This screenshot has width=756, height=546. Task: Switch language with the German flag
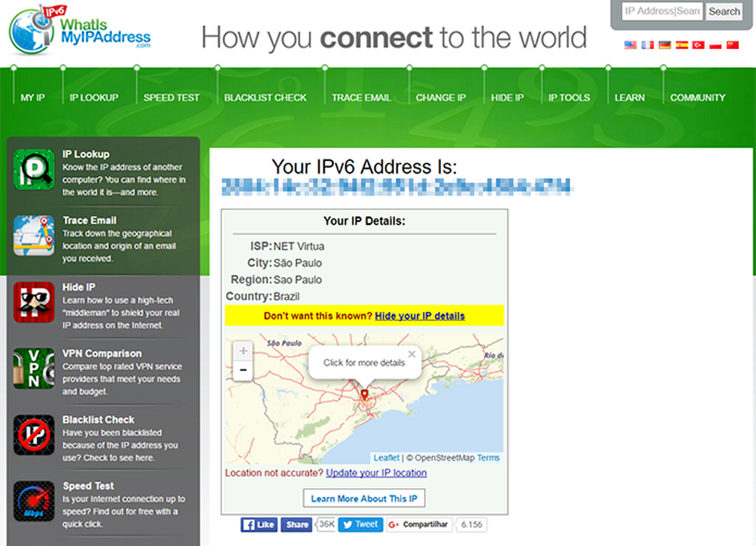(665, 45)
